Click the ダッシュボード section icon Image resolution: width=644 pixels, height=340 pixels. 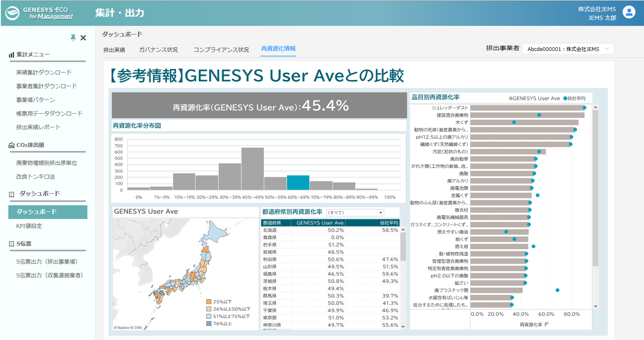coord(12,194)
